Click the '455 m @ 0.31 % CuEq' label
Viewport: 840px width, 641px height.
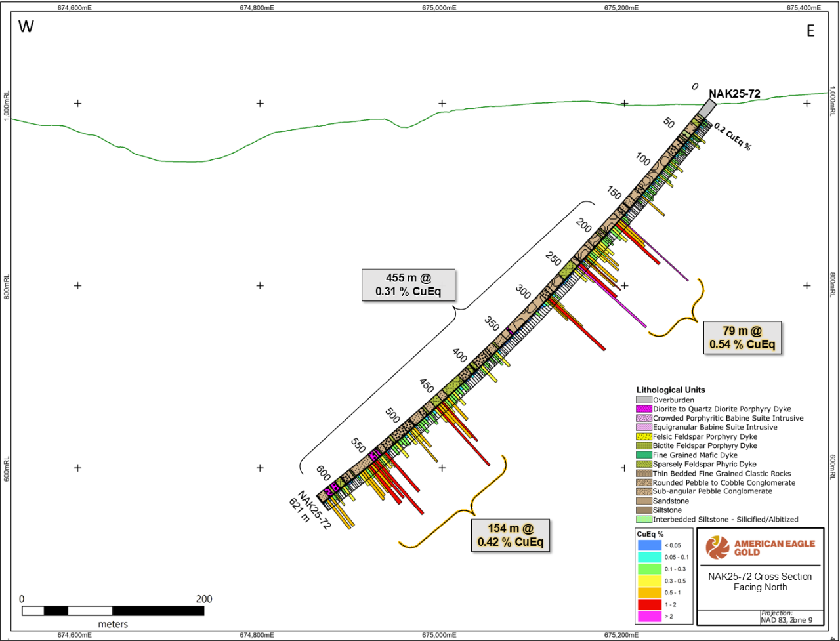click(x=408, y=284)
